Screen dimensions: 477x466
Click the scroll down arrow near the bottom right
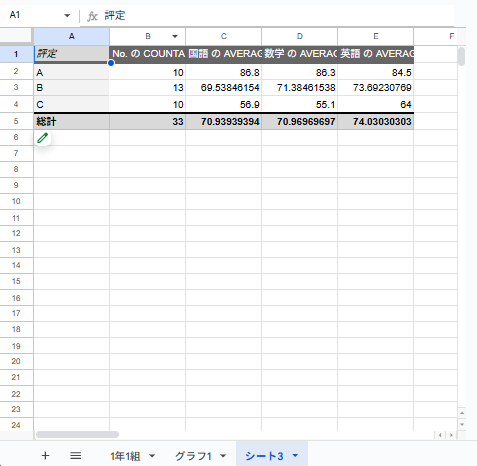pos(462,424)
